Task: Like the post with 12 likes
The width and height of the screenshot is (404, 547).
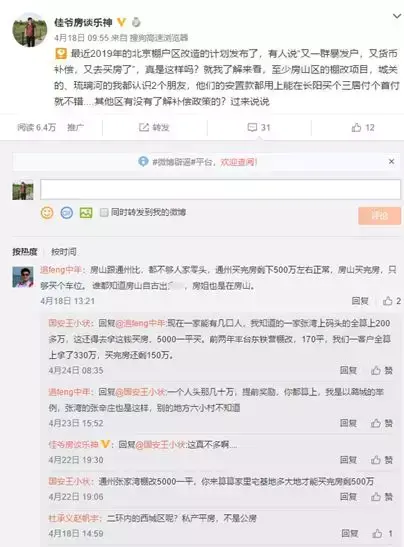Action: 356,127
